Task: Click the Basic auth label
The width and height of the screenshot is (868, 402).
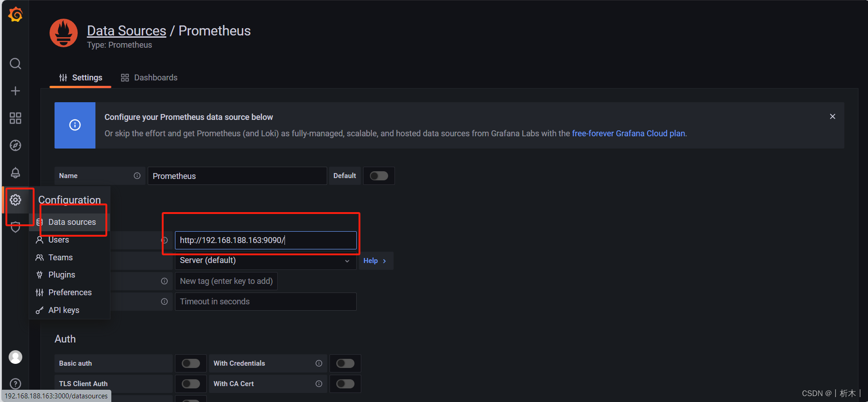Action: (75, 363)
